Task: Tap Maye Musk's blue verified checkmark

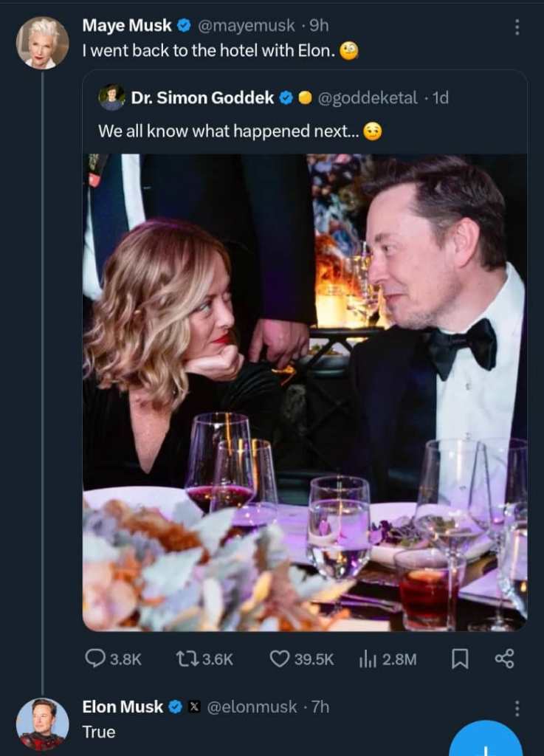Action: [184, 26]
